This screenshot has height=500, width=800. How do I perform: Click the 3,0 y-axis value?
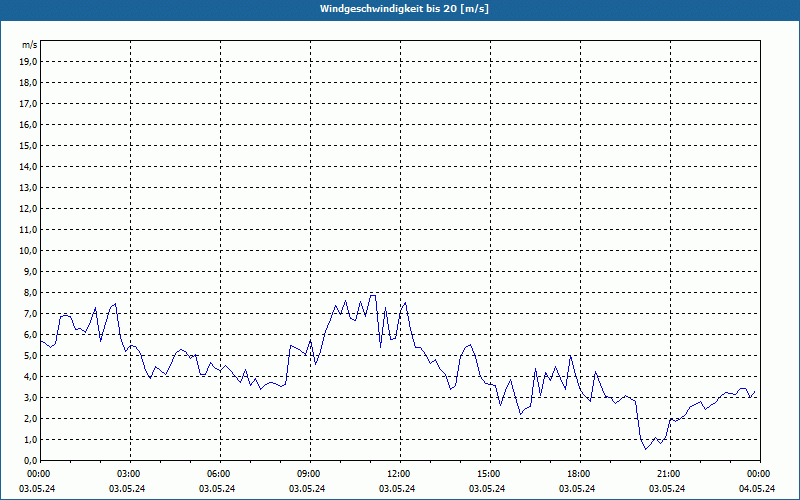pyautogui.click(x=30, y=397)
